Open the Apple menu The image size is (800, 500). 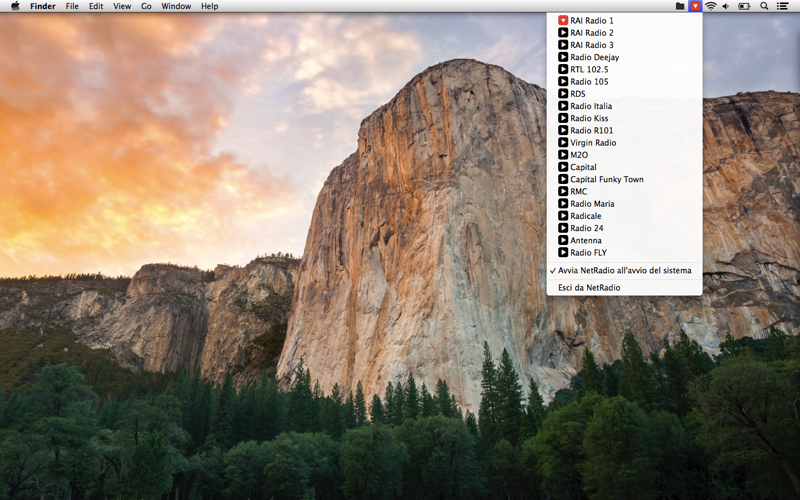pos(15,6)
